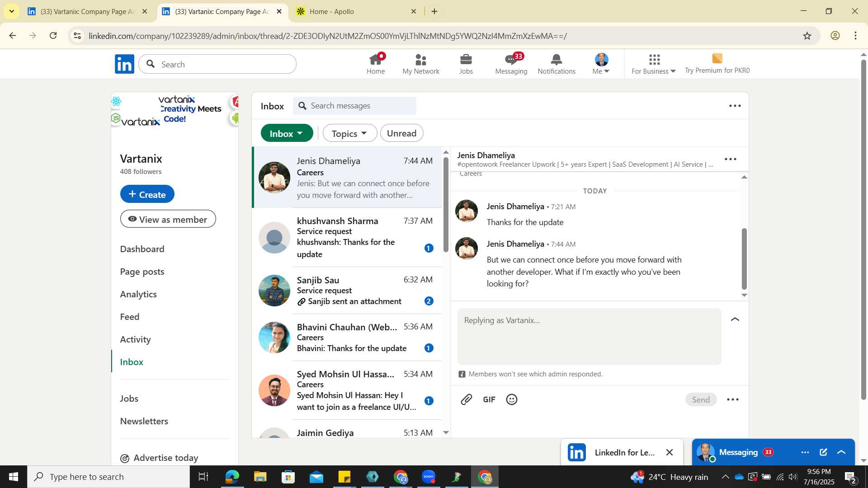868x488 pixels.
Task: Open Activity in sidebar
Action: (135, 339)
